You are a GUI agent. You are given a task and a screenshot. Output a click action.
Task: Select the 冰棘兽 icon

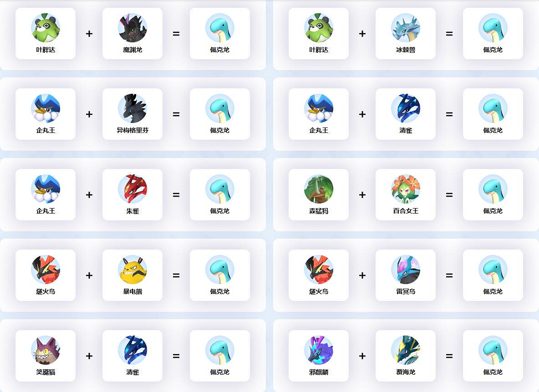[x=406, y=28]
